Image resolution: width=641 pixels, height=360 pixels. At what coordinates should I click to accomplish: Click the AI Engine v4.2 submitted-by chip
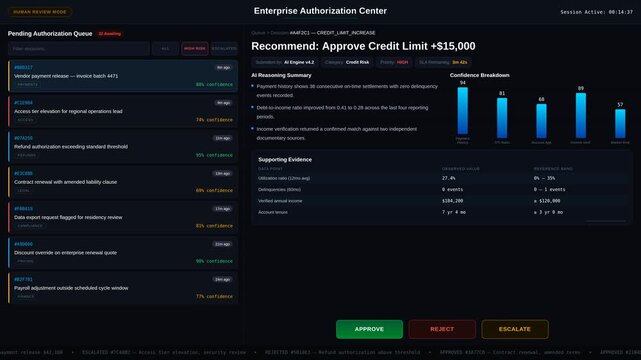(285, 62)
